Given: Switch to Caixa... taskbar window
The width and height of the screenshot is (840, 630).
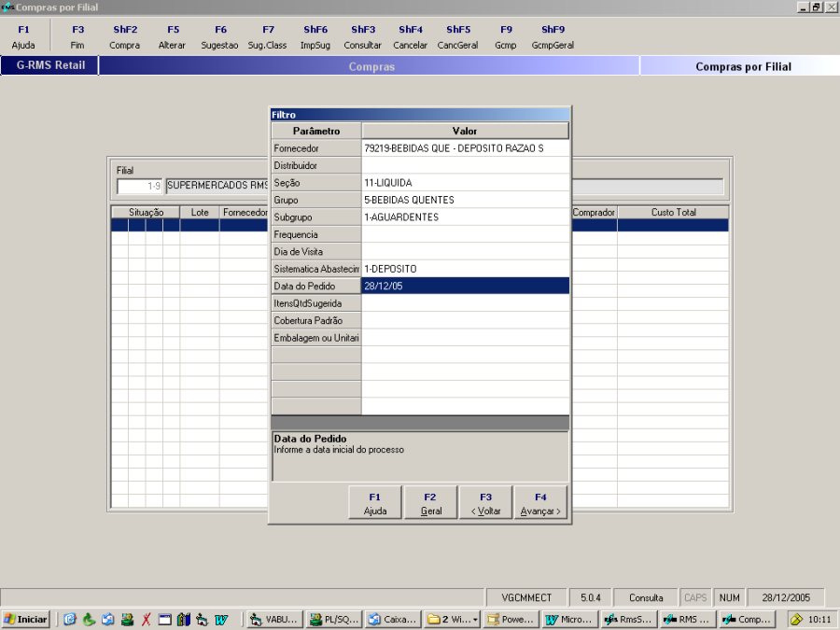Looking at the screenshot, I should 392,620.
